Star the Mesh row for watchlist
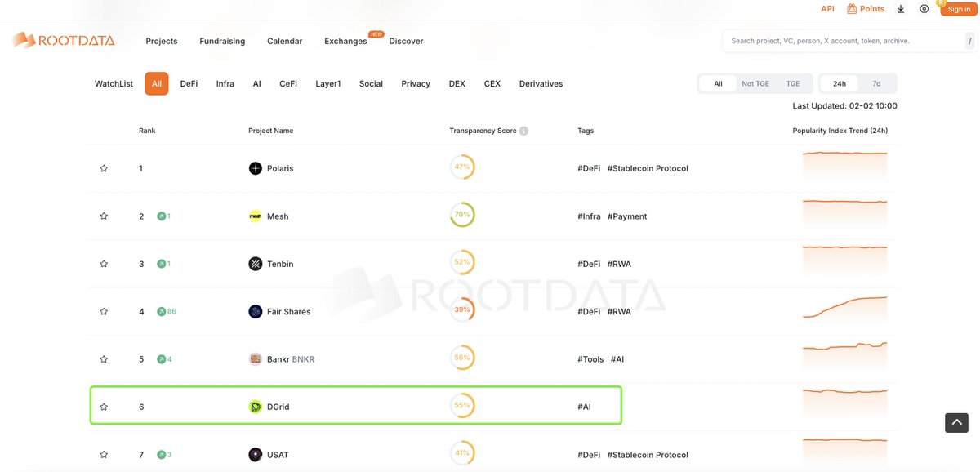The height and width of the screenshot is (472, 980). [104, 216]
